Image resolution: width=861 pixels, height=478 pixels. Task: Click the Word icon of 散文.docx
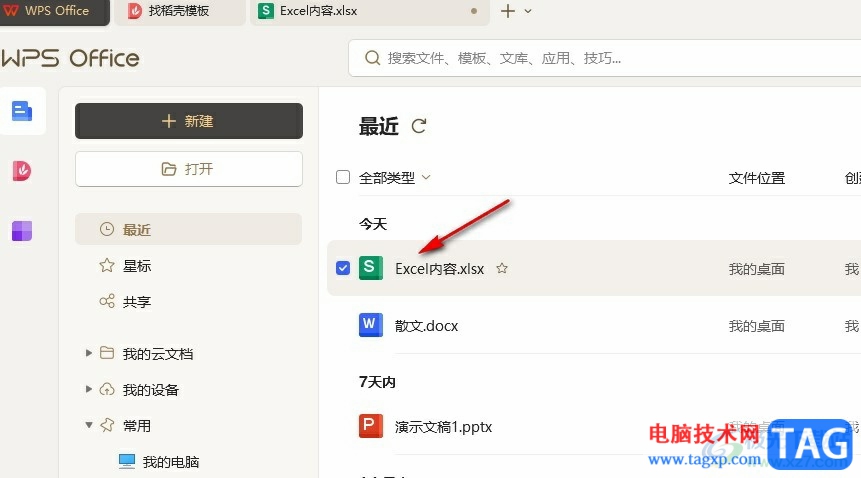point(371,325)
